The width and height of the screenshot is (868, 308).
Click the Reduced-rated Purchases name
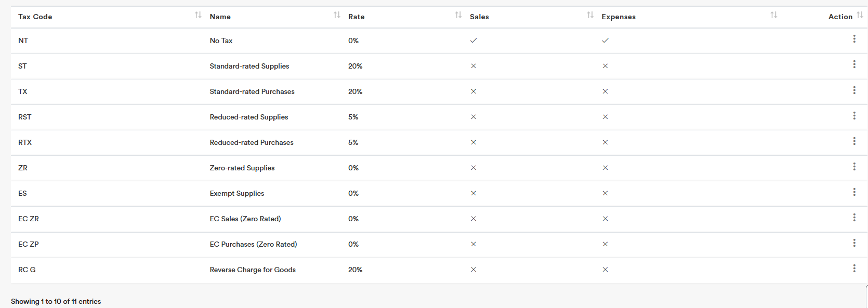[252, 142]
